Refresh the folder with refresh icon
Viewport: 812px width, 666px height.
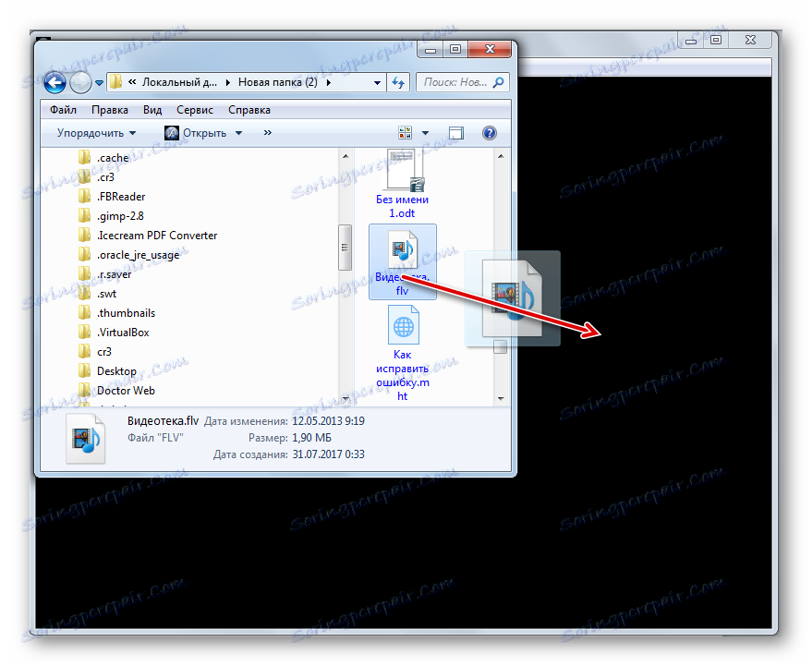(398, 82)
